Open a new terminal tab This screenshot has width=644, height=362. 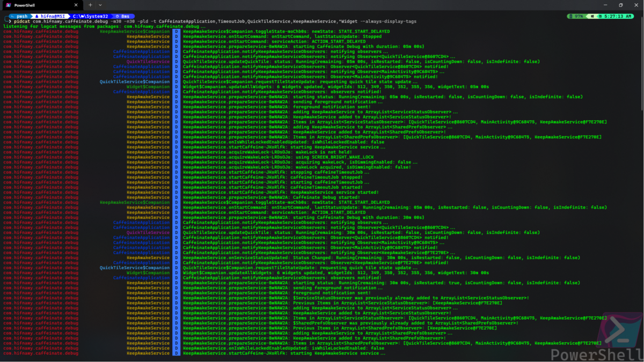(90, 4)
